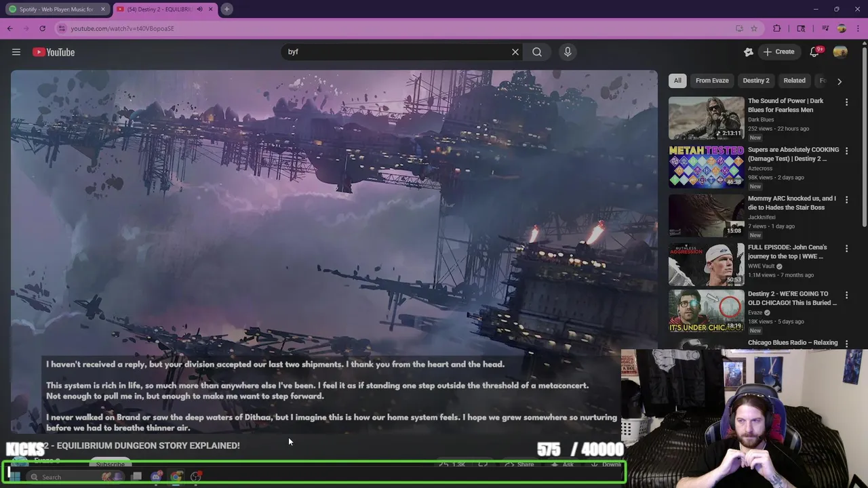Bookmark this page with the star icon
Image resolution: width=868 pixels, height=488 pixels.
coord(754,28)
